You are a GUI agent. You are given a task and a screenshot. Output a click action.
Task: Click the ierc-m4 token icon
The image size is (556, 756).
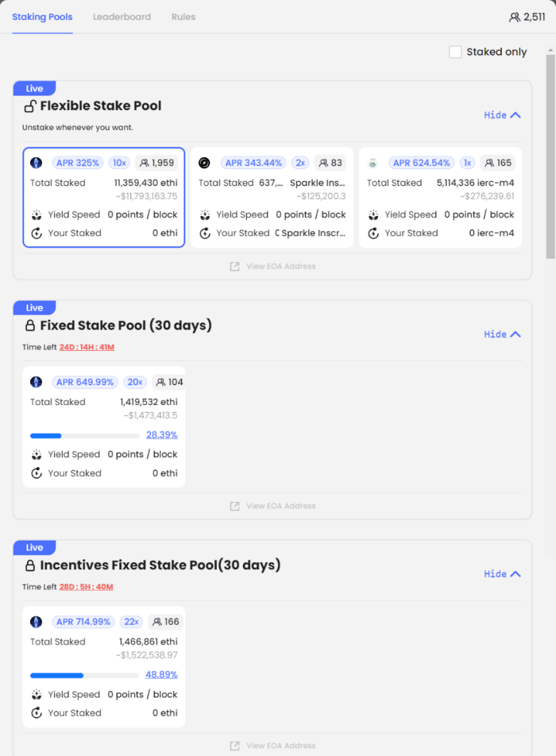pyautogui.click(x=372, y=163)
